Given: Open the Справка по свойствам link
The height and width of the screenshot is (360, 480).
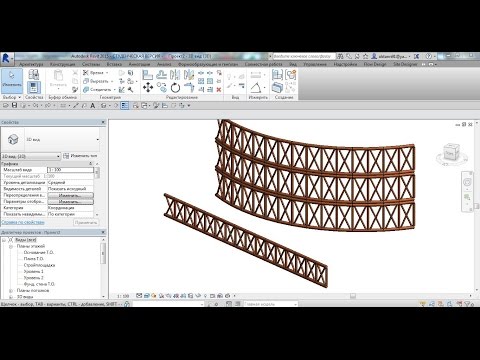Looking at the screenshot, I should (23, 222).
